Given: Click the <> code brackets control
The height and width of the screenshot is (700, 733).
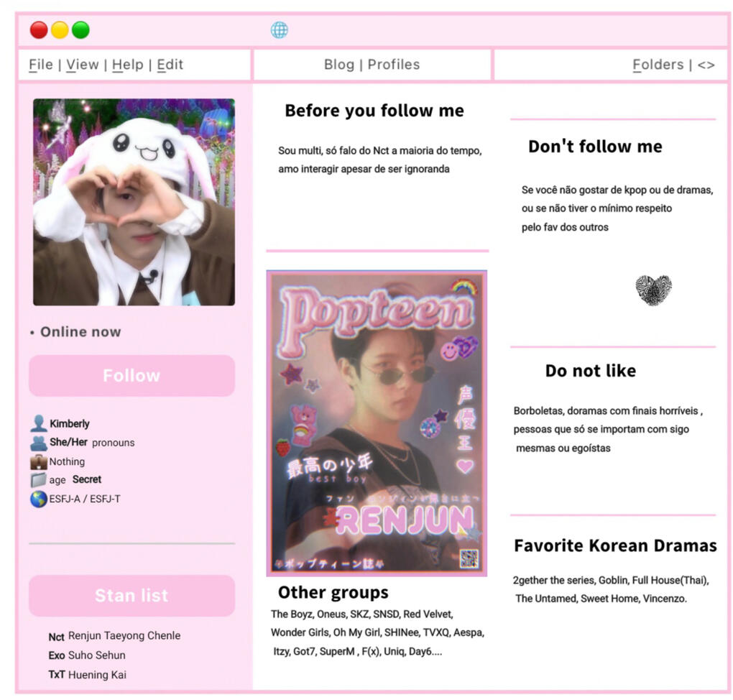Looking at the screenshot, I should 706,65.
